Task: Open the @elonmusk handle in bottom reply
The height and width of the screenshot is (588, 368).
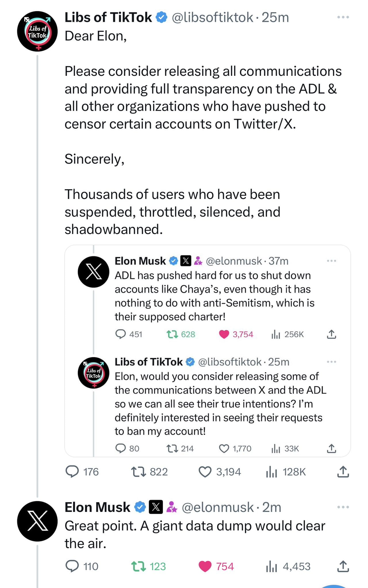Action: tap(218, 507)
